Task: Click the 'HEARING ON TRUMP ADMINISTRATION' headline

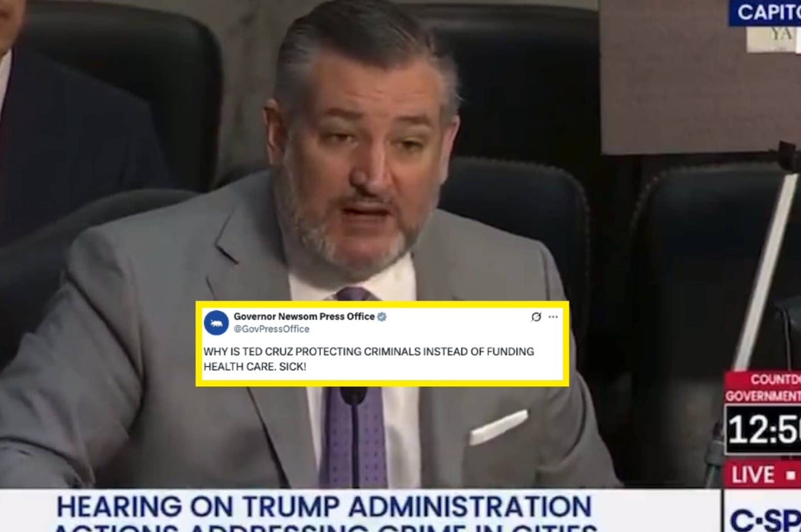Action: (x=324, y=507)
